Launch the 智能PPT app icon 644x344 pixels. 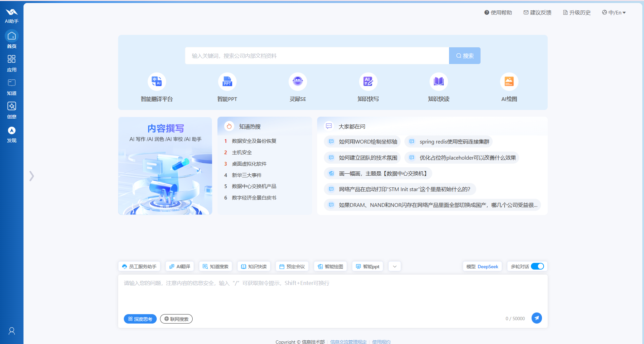227,81
